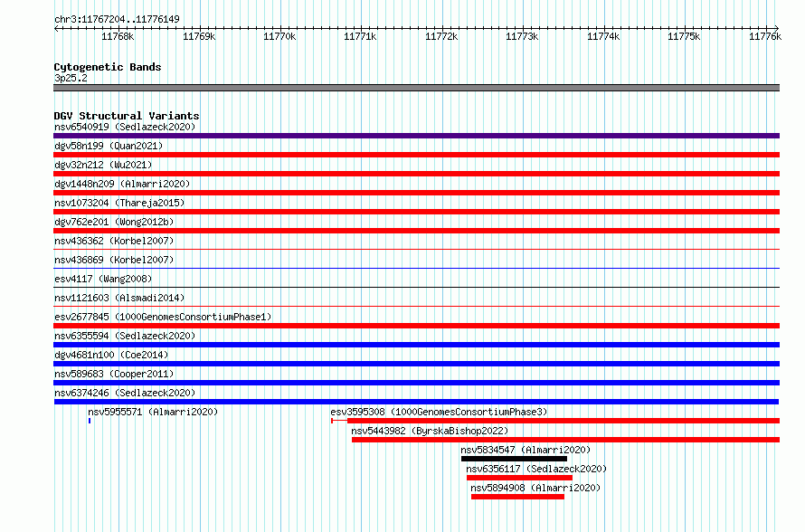Click the blue dgv4681n100 variant bar
Screen dimensions: 805x532
(416, 364)
